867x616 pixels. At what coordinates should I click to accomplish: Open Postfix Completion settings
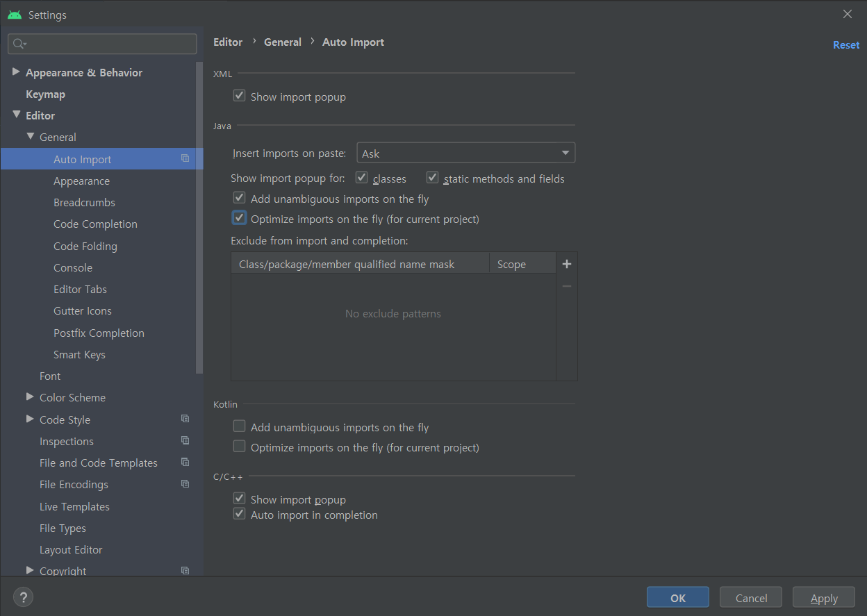pos(98,333)
